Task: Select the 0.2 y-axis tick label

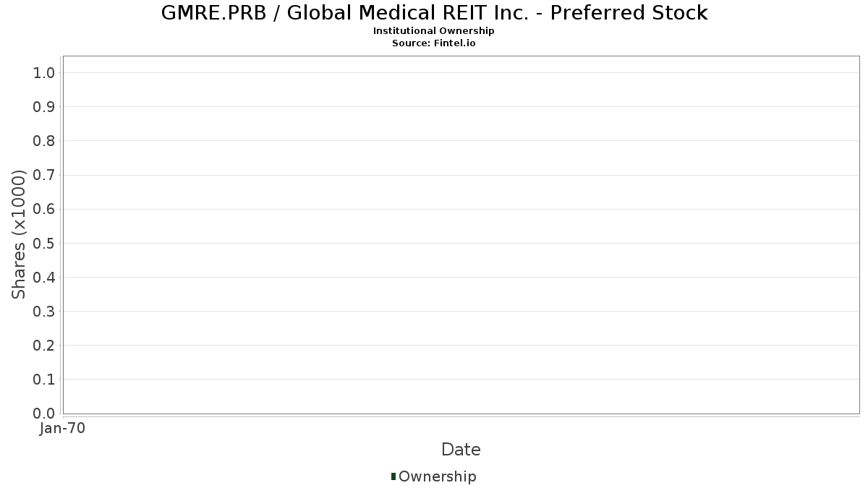Action: click(x=44, y=345)
